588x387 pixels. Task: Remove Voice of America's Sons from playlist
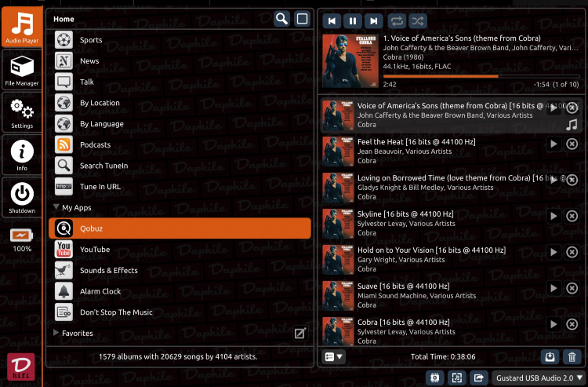[572, 108]
